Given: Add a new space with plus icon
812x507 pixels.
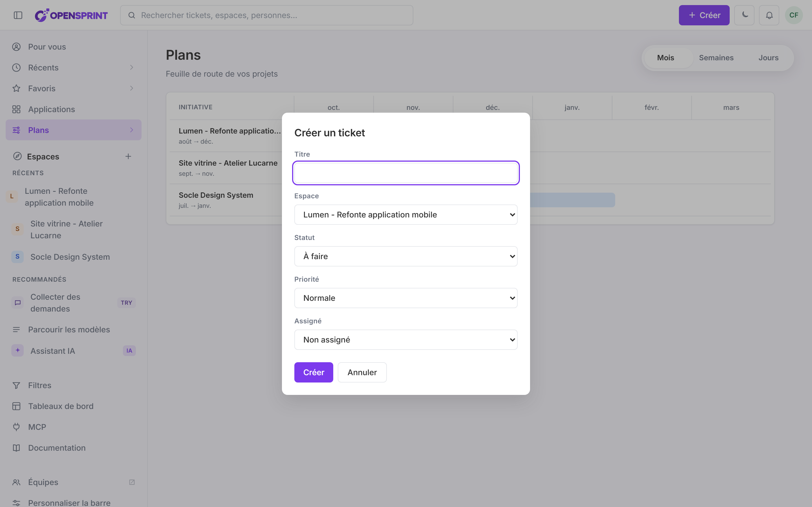Looking at the screenshot, I should pyautogui.click(x=128, y=156).
